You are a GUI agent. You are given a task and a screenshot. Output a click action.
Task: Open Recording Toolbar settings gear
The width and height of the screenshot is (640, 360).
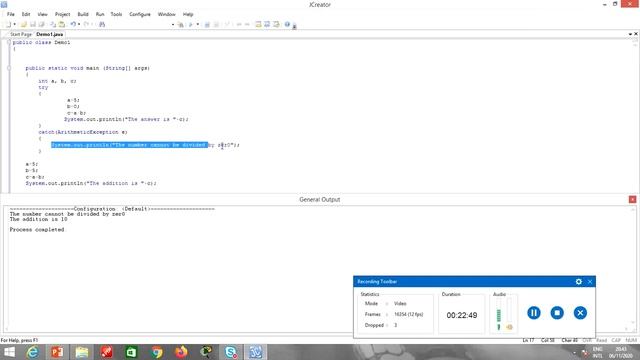(x=578, y=282)
